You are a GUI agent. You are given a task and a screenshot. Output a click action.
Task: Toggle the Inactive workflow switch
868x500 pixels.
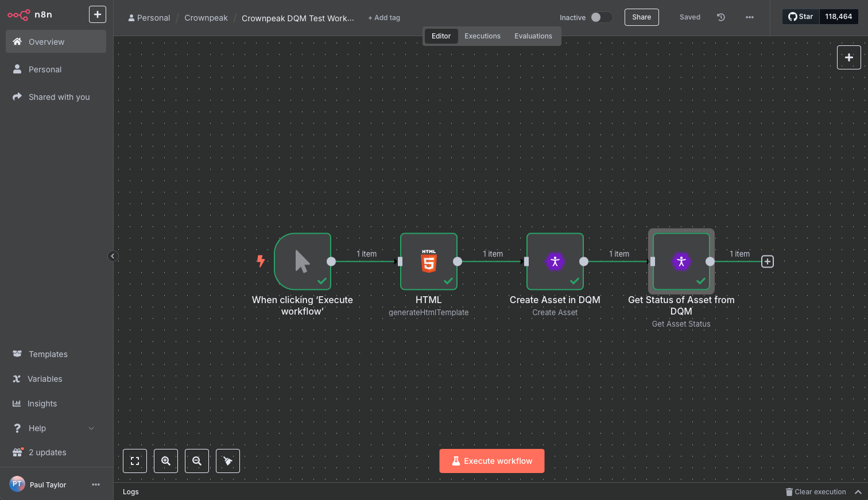(601, 17)
